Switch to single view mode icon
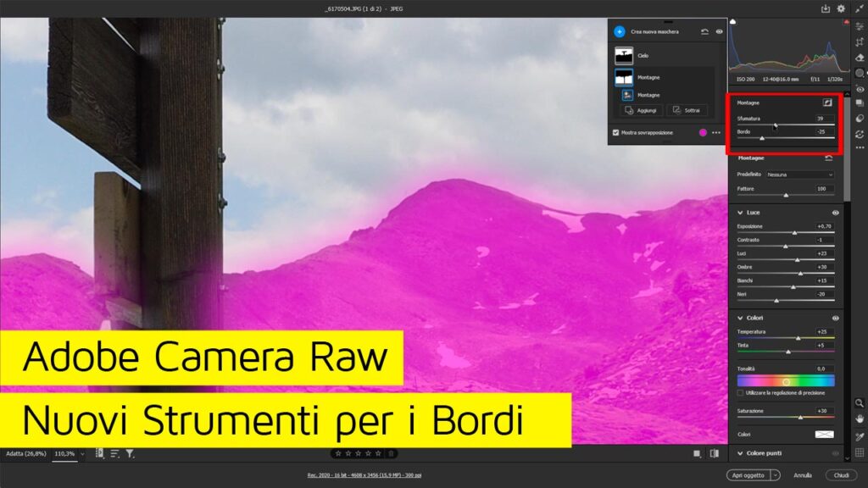The width and height of the screenshot is (868, 488). pos(697,454)
